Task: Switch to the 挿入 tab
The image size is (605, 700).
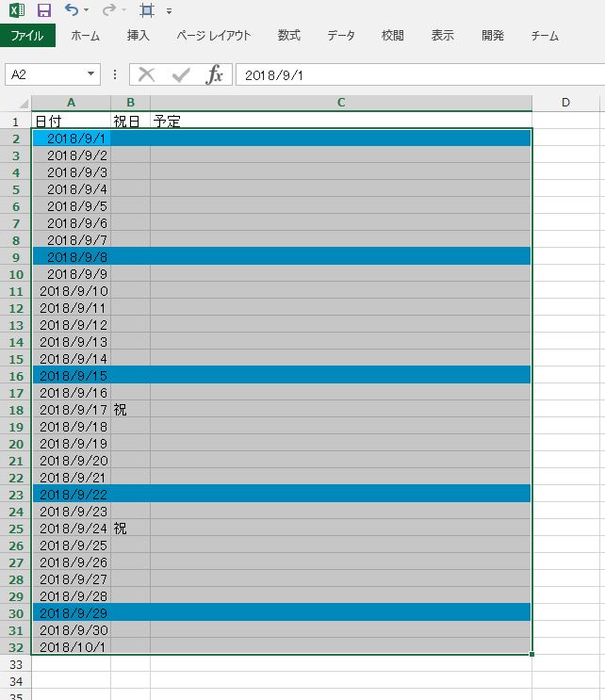Action: click(x=138, y=35)
